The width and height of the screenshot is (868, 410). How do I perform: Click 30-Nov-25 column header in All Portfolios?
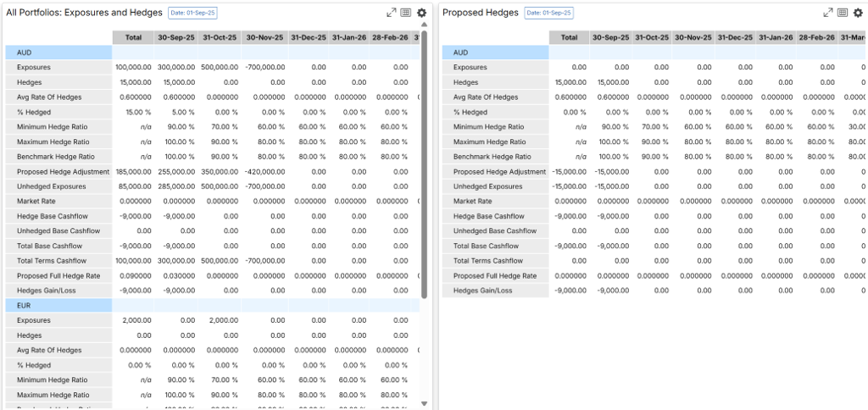(264, 37)
